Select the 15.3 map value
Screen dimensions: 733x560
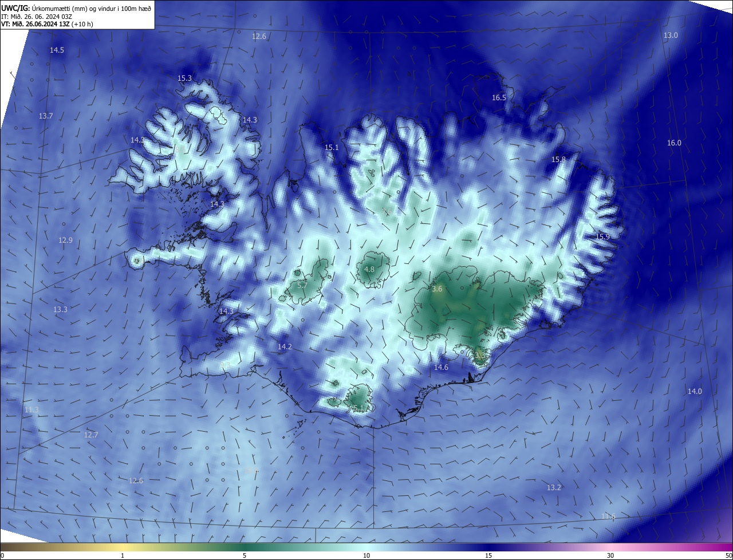click(x=184, y=78)
